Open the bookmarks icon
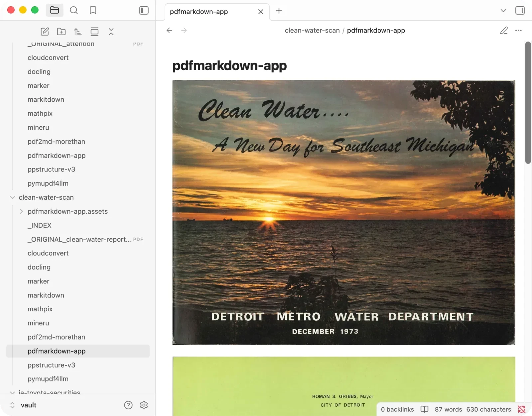Image resolution: width=532 pixels, height=416 pixels. coord(93,10)
